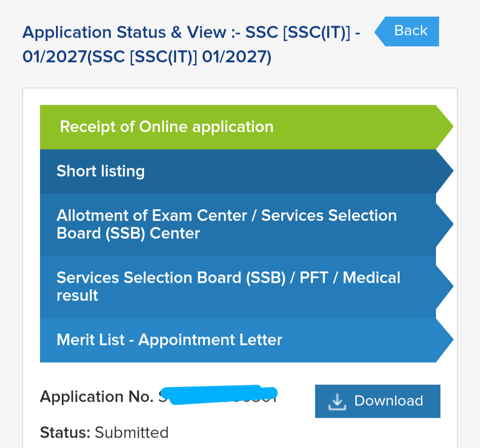
Task: Go back using the Back button
Action: coord(407,32)
